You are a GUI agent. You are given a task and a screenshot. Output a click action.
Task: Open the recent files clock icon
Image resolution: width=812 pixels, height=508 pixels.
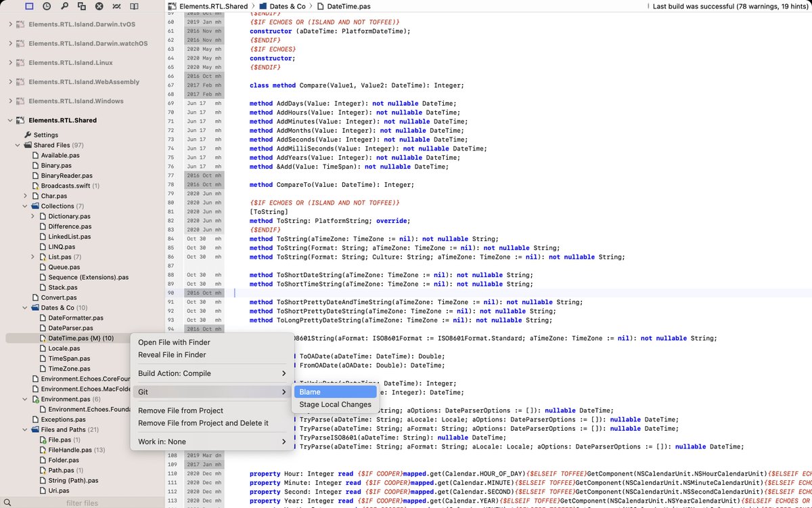click(x=47, y=6)
